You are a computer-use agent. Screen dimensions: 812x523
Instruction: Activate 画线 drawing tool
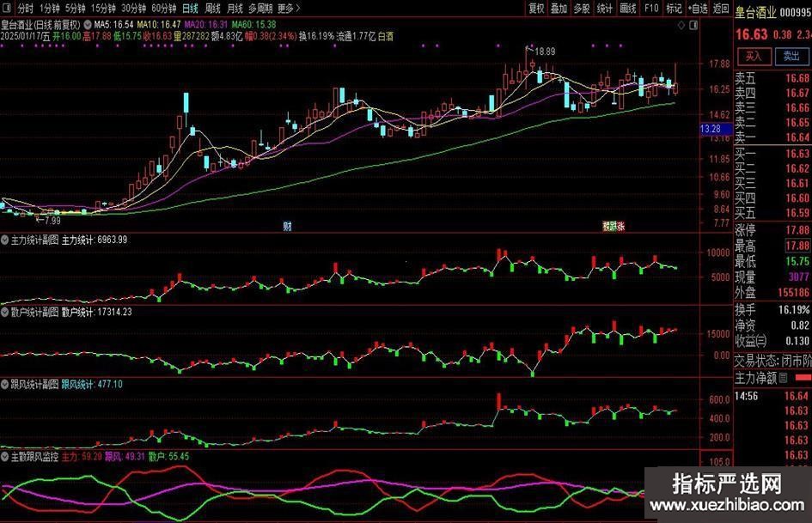tap(627, 9)
